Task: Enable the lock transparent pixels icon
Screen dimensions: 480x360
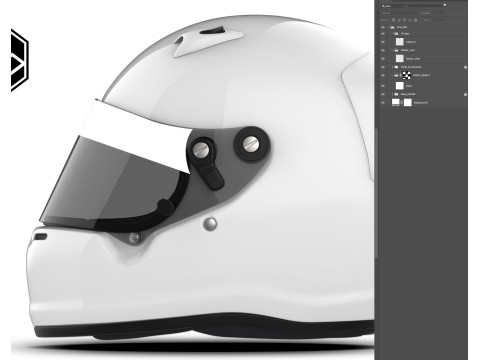Action: click(393, 20)
